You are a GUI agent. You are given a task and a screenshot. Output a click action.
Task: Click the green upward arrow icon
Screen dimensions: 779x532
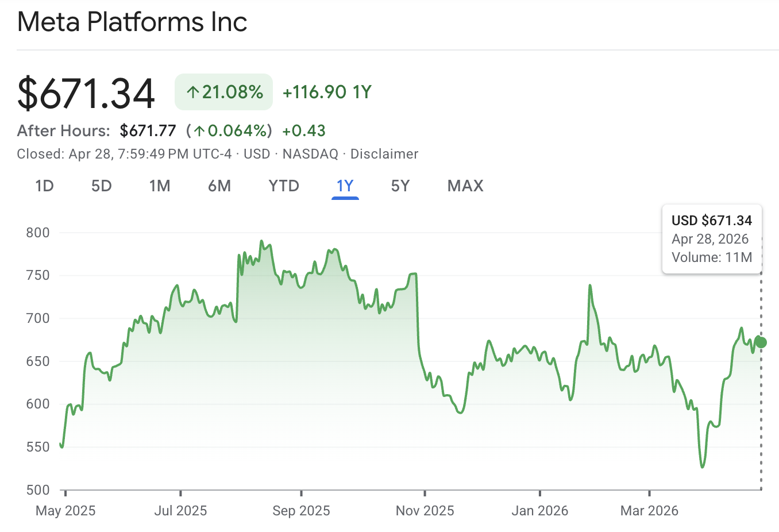pyautogui.click(x=192, y=91)
